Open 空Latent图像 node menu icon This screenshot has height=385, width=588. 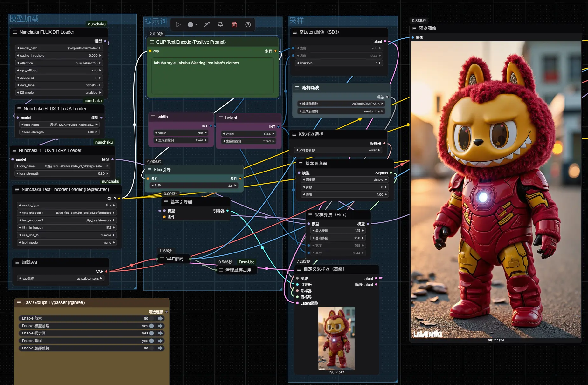295,32
